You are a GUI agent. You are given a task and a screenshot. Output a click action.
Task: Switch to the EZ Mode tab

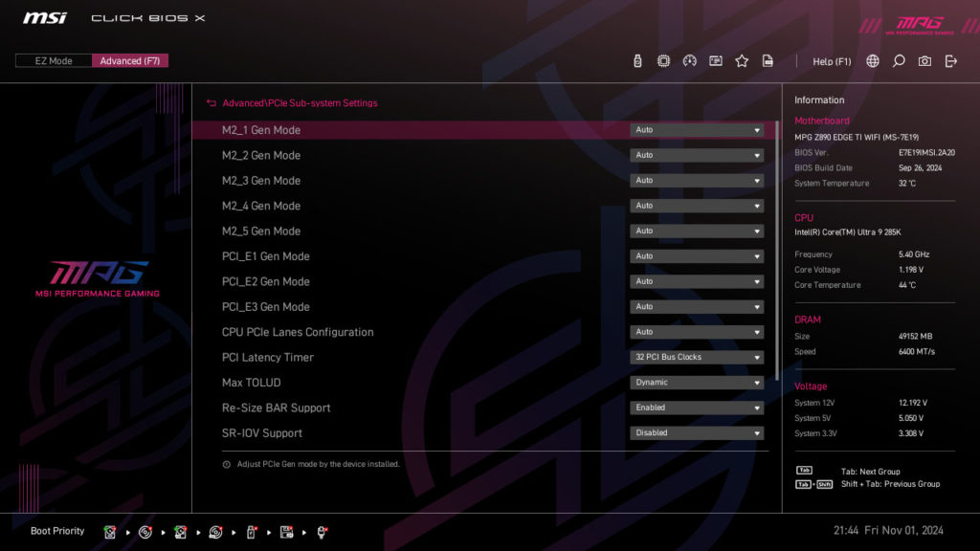tap(53, 59)
